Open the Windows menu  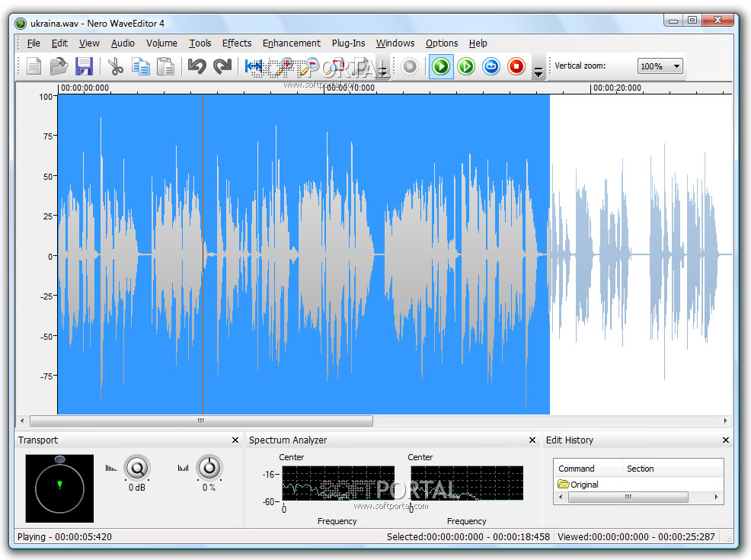click(395, 43)
